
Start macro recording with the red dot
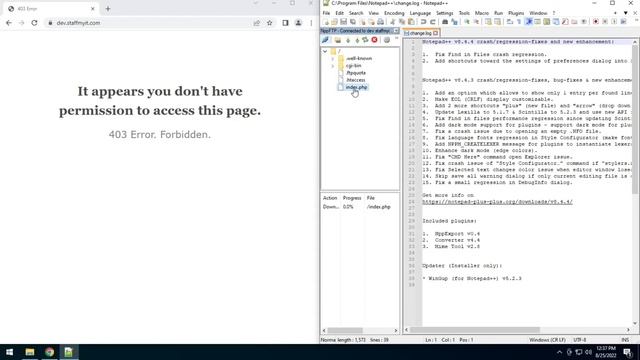pyautogui.click(x=596, y=22)
